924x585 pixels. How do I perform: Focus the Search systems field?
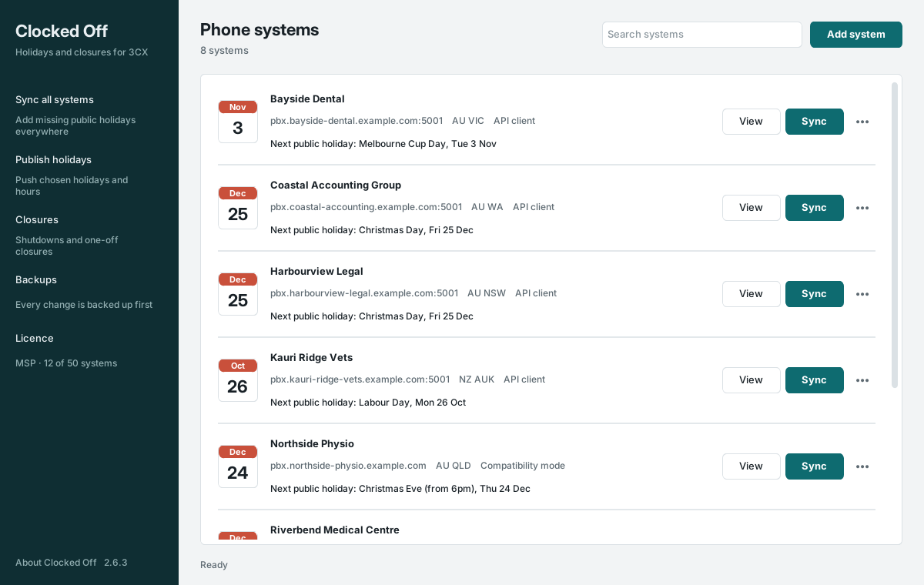click(702, 35)
